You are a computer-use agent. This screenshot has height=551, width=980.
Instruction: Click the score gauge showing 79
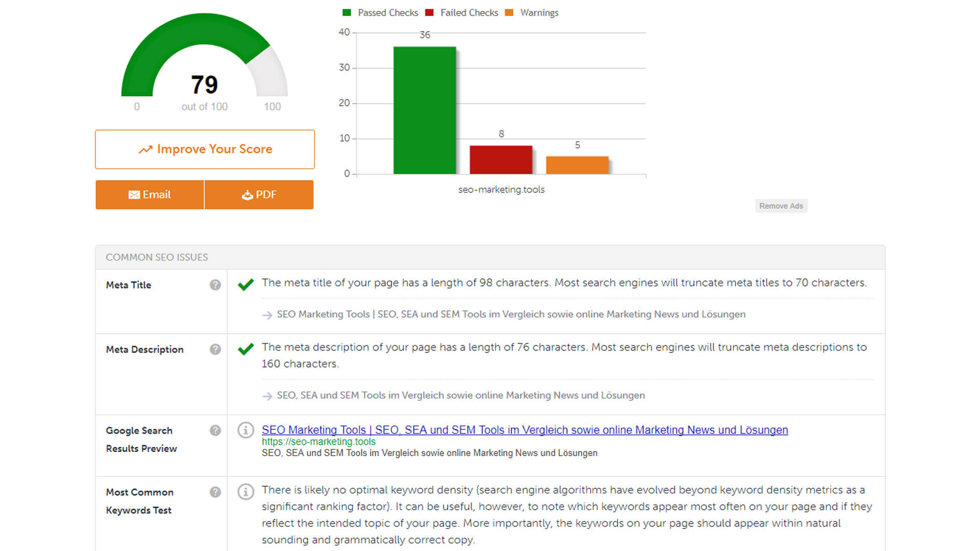(204, 62)
